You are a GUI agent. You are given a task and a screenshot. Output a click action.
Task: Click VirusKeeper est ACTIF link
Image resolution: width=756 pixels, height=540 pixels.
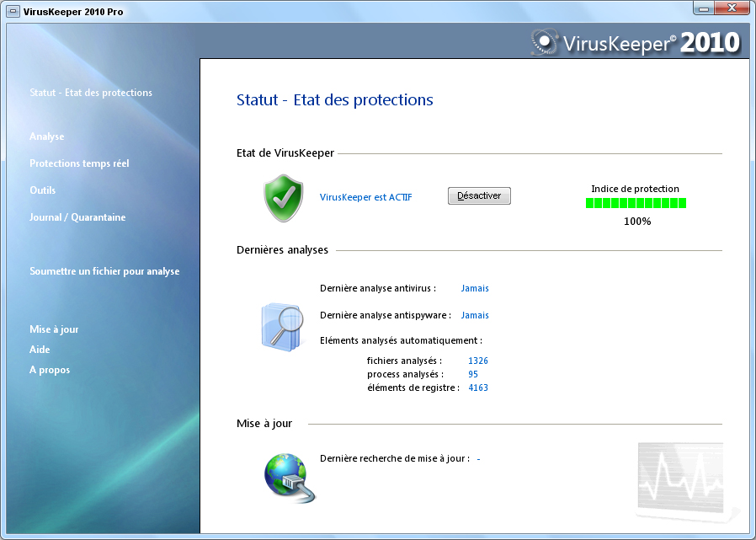pos(366,197)
